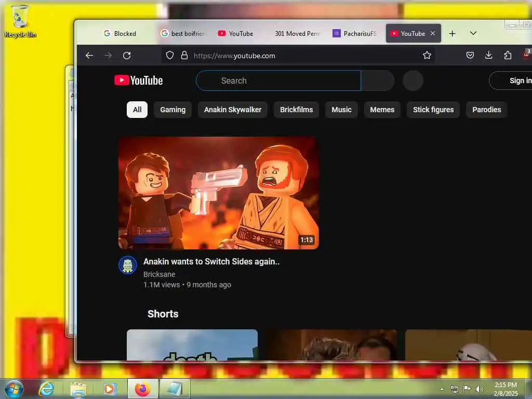This screenshot has height=399, width=532.
Task: Select the Music filter chip
Action: point(341,110)
